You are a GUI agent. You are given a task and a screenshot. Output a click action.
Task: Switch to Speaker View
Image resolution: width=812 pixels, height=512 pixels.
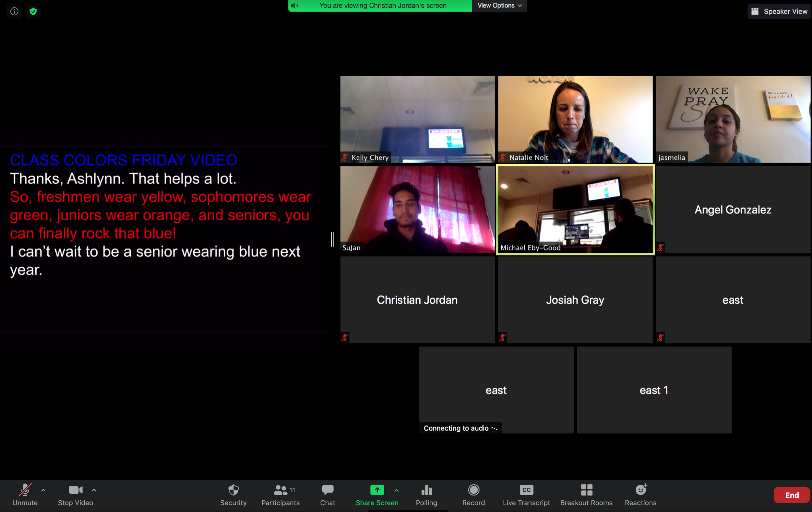coord(779,11)
